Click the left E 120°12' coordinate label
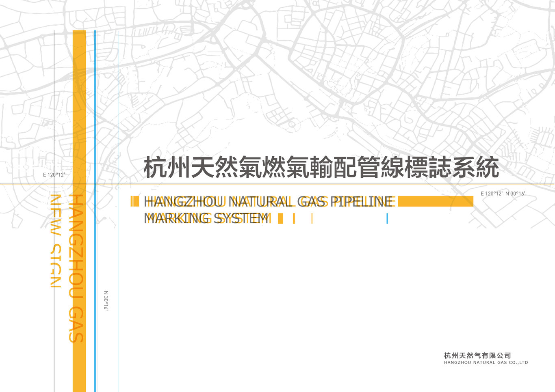 54,175
